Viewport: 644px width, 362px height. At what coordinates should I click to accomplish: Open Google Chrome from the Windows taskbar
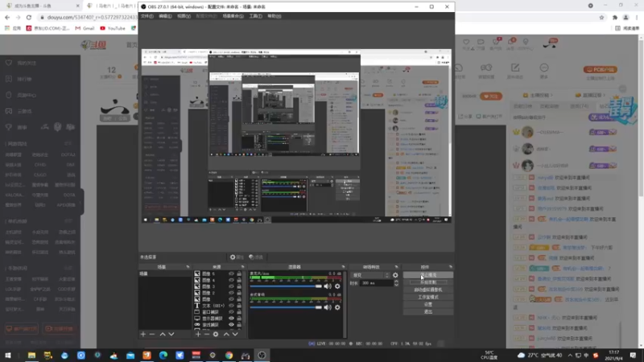click(229, 356)
